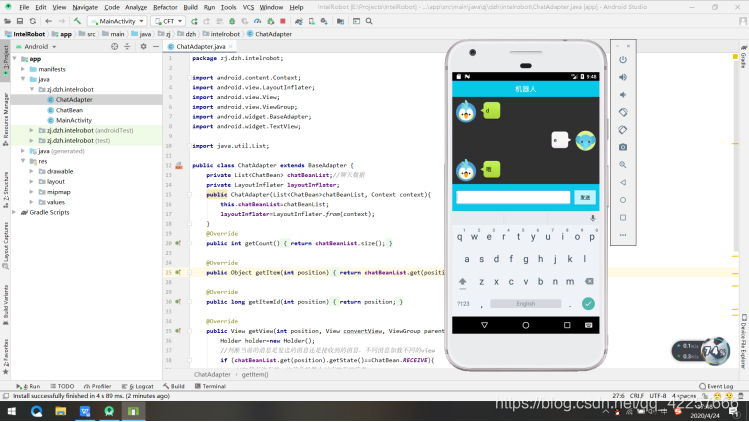Open the File menu

tap(24, 7)
